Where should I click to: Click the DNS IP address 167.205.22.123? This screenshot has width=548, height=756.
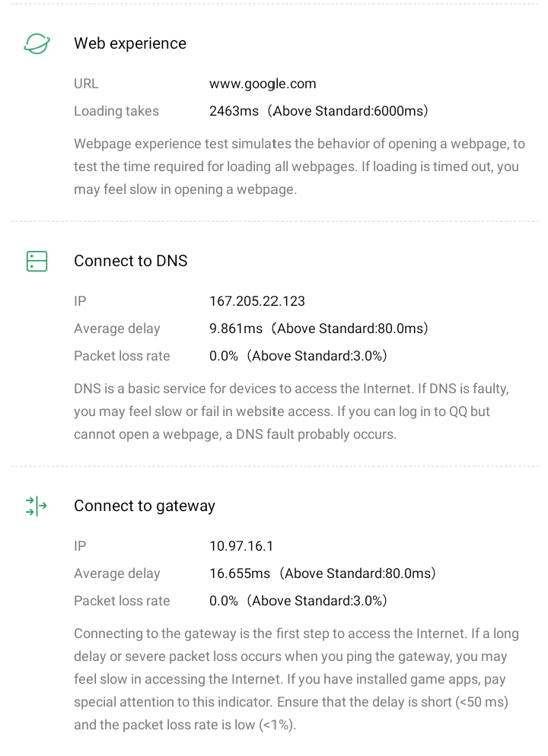257,302
